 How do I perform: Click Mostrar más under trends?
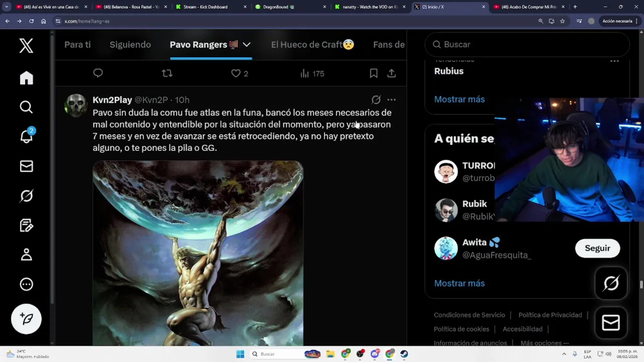pyautogui.click(x=459, y=99)
